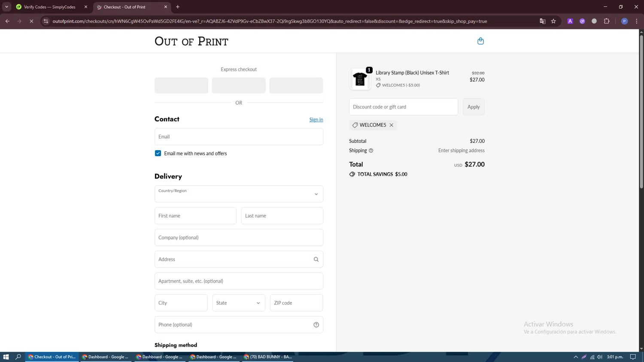Switch to the BAD BUNNY taskbar window
Screen dimensions: 644x362
click(x=268, y=357)
